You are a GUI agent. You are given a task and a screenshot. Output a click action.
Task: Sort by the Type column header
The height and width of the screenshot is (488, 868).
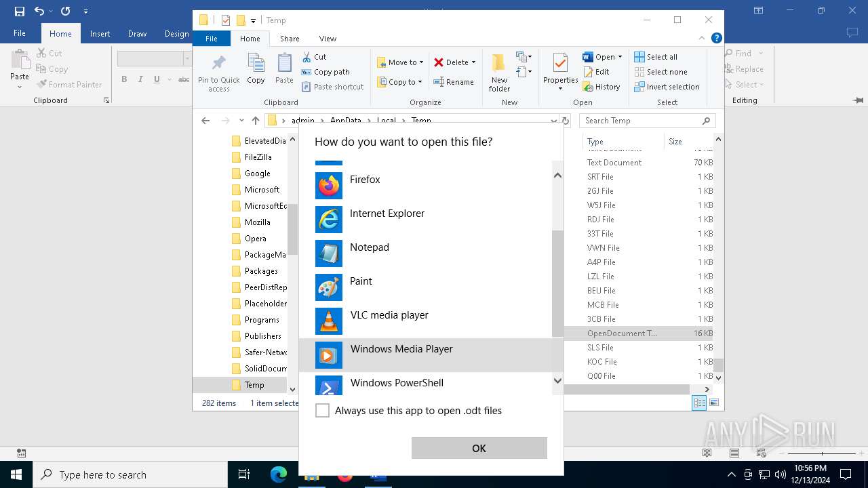[624, 142]
